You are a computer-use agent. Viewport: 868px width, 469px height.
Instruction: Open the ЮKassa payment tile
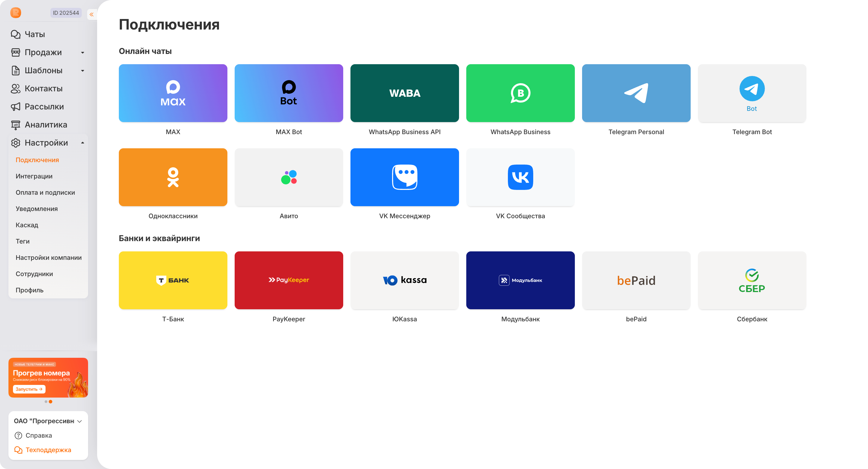click(404, 280)
